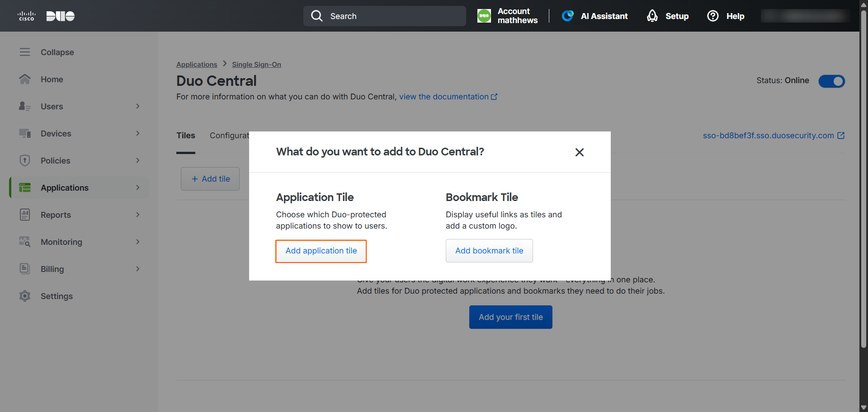Expand the Policies menu chevron
868x412 pixels.
coord(138,160)
